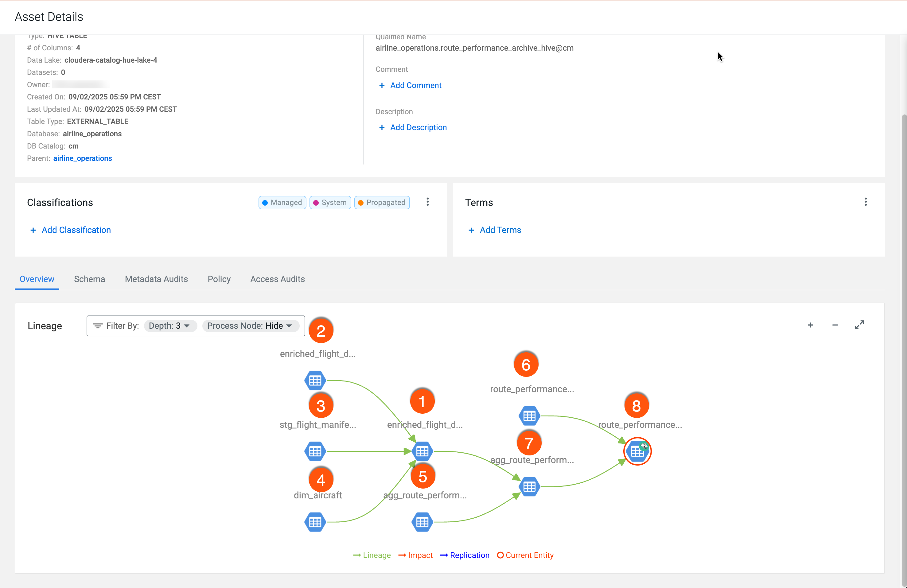
Task: Select the current entity node circled red
Action: (637, 452)
